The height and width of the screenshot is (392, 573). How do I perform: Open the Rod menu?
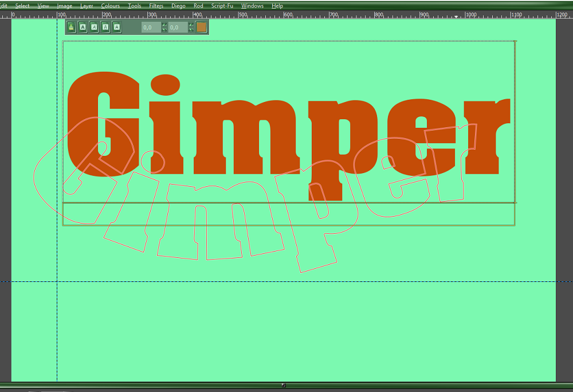pyautogui.click(x=198, y=6)
